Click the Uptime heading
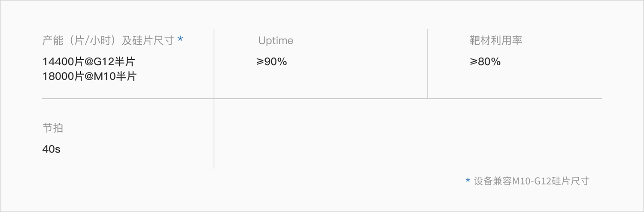644x212 pixels. pyautogui.click(x=276, y=41)
